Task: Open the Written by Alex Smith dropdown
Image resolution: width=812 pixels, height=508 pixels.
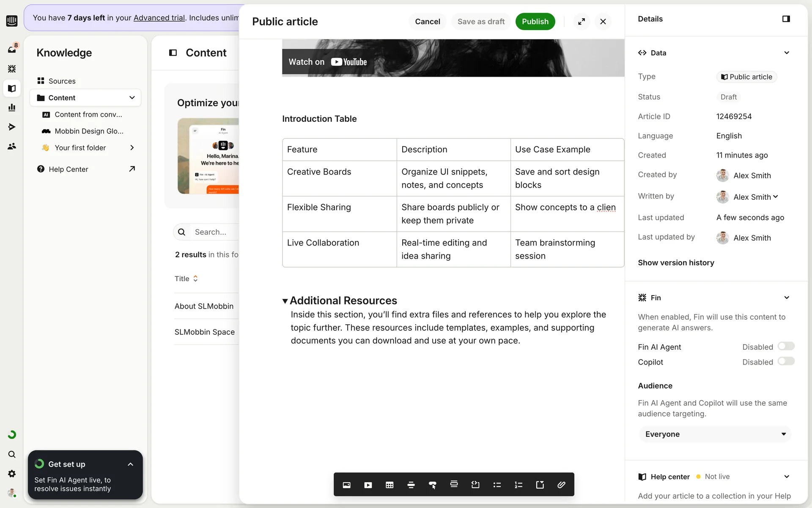Action: pos(755,197)
